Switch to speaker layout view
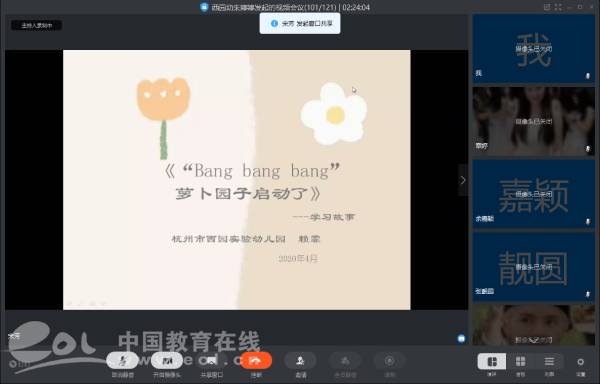The width and height of the screenshot is (600, 384). 492,361
